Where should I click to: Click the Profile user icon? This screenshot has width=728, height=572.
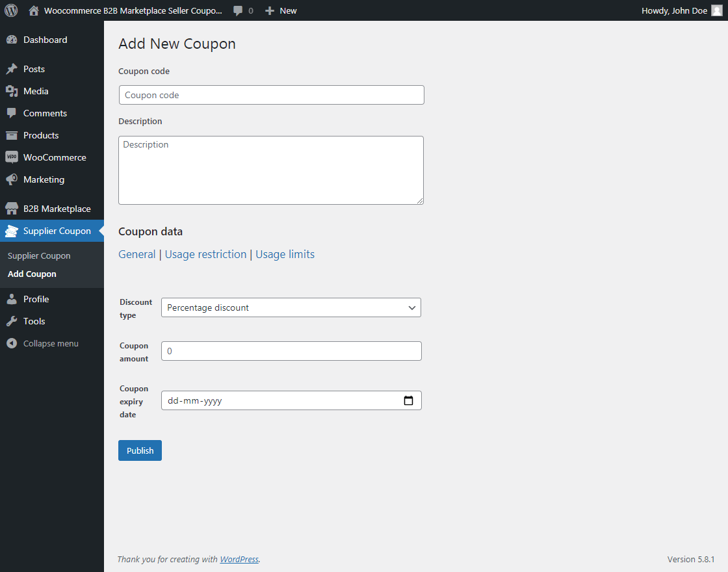tap(12, 299)
